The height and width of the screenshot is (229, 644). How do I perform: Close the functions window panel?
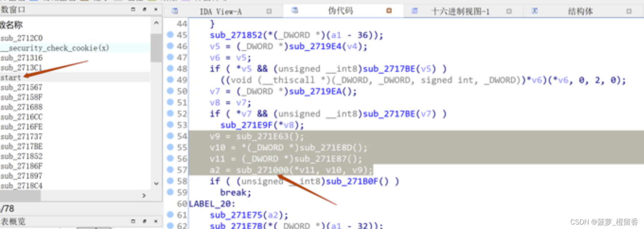click(156, 9)
